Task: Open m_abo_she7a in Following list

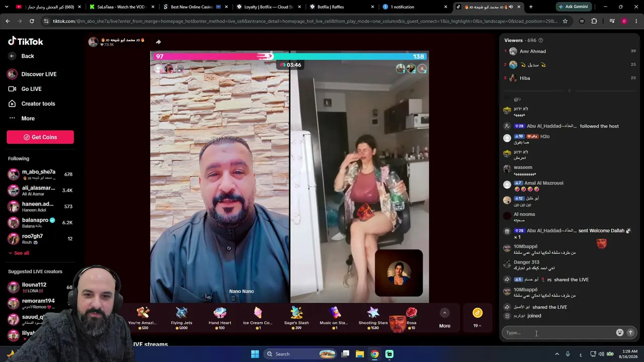Action: coord(40,174)
